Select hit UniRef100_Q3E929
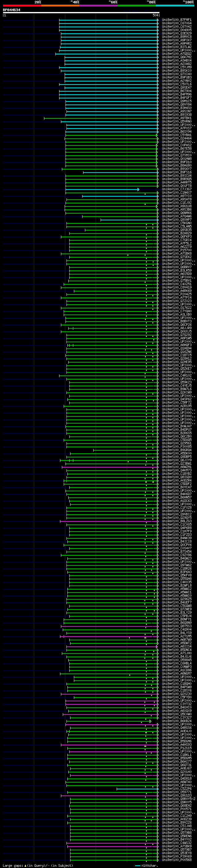Image resolution: width=197 pixels, height=868 pixels. click(x=176, y=33)
